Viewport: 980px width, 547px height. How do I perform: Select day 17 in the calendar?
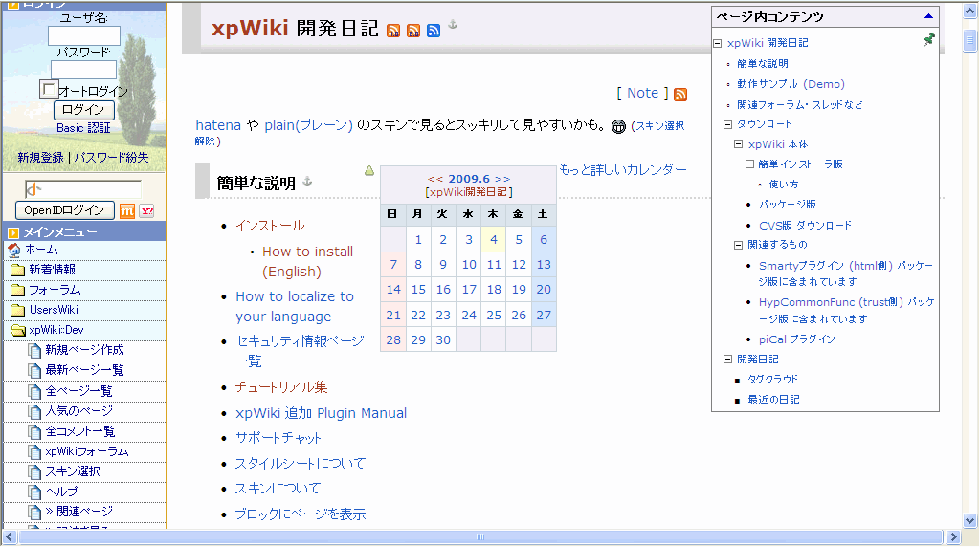click(494, 290)
